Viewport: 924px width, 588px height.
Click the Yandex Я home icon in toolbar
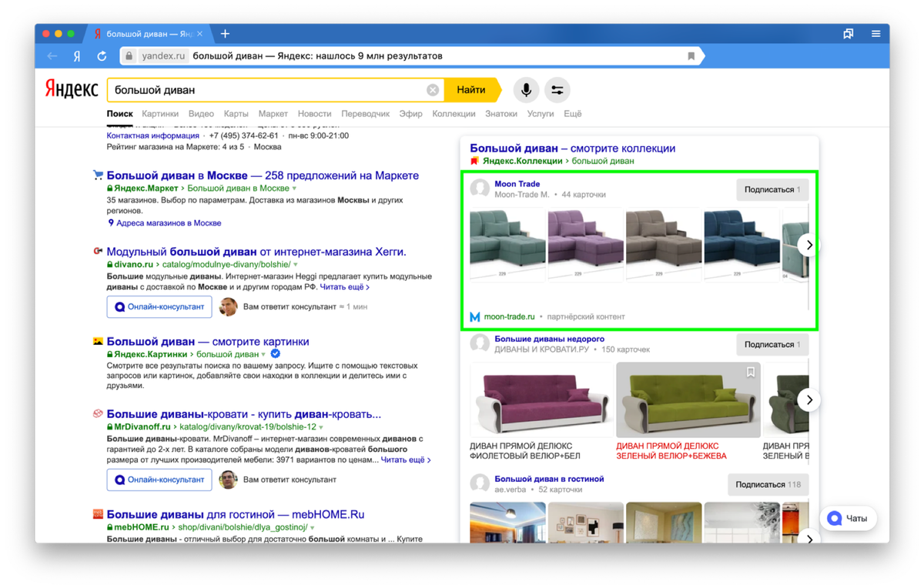point(77,56)
